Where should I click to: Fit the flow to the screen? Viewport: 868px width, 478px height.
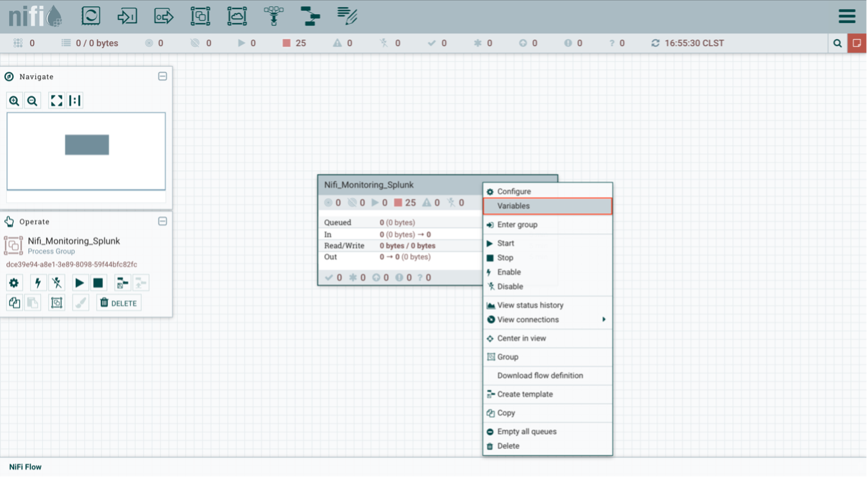pos(56,101)
